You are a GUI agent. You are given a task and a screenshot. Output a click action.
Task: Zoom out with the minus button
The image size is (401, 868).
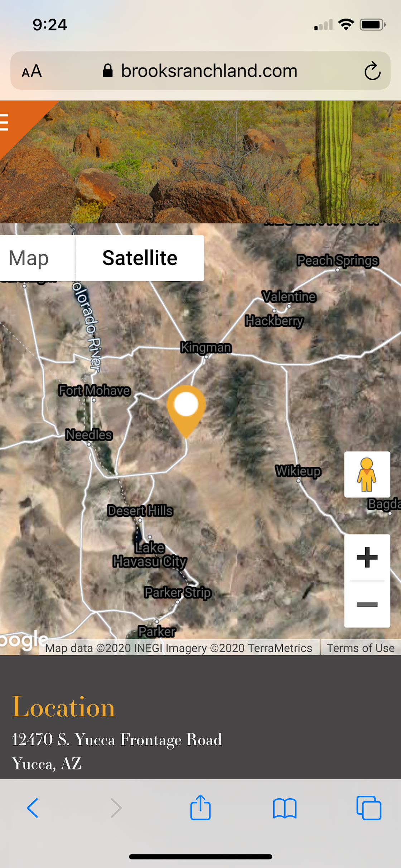click(367, 604)
